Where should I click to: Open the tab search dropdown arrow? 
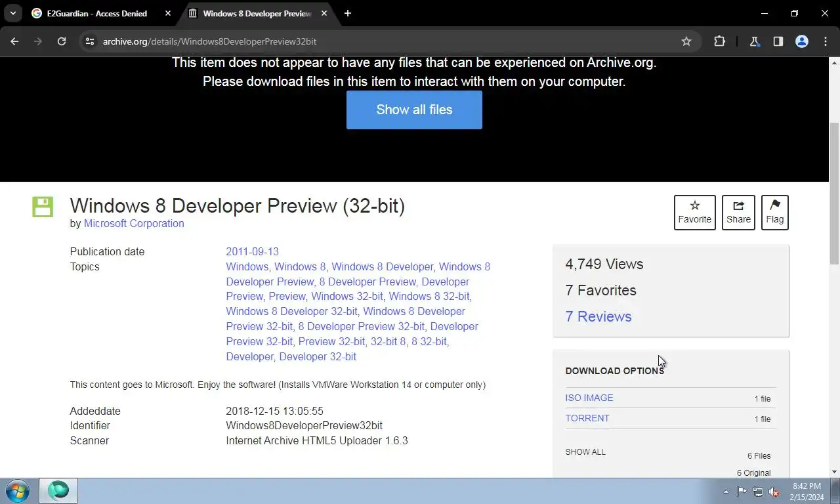[12, 13]
